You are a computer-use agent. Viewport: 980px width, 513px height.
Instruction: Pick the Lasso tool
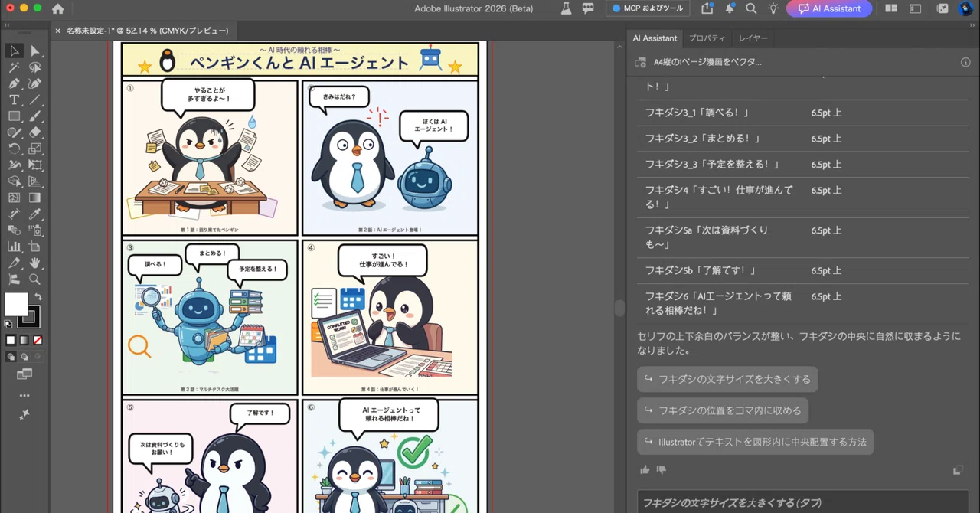[x=35, y=67]
